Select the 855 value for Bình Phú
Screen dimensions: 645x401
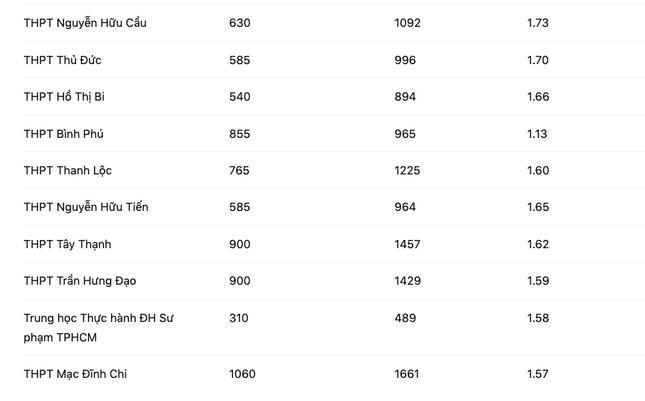coord(240,134)
